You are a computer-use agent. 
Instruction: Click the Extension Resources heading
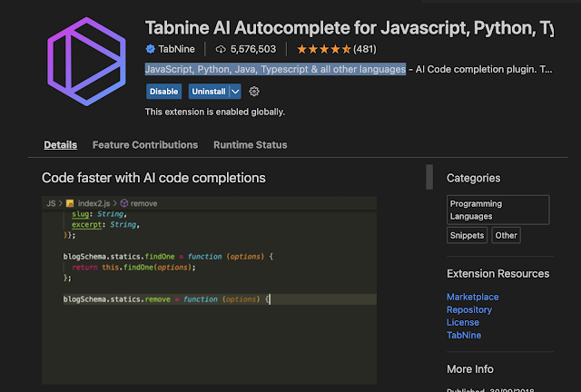click(498, 274)
